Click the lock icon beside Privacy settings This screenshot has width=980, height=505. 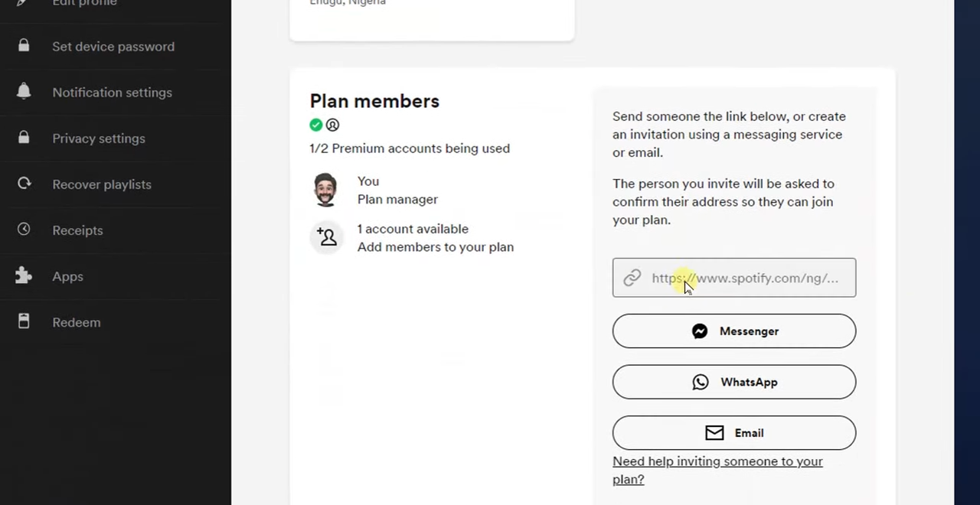click(24, 138)
